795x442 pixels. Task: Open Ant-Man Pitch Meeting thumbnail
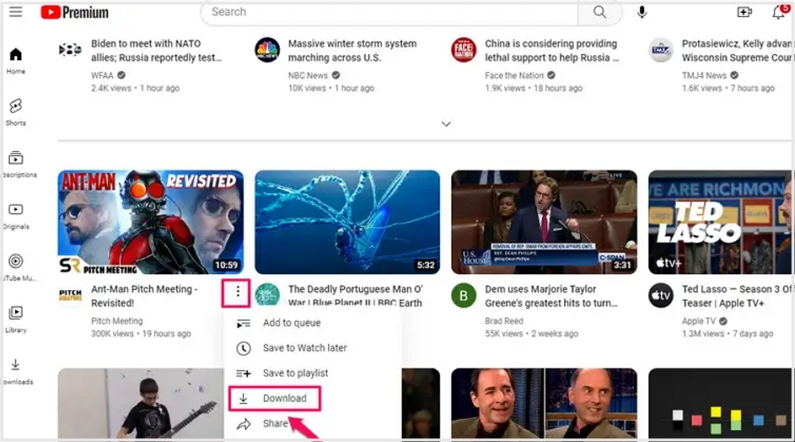150,222
